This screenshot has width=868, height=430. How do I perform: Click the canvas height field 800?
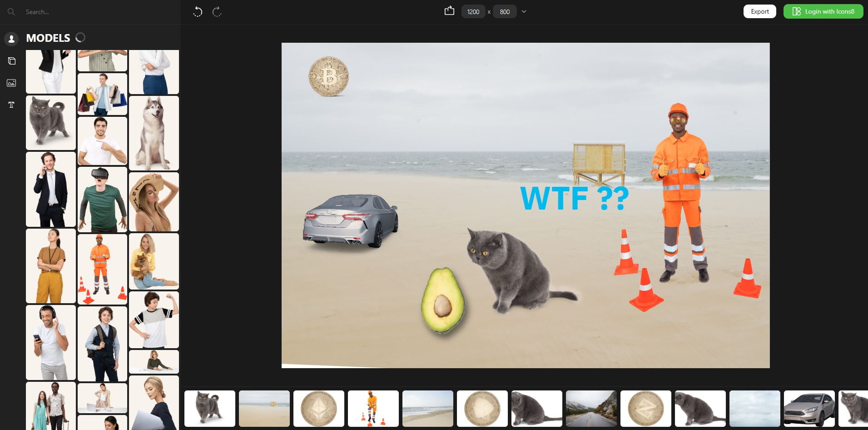point(505,12)
